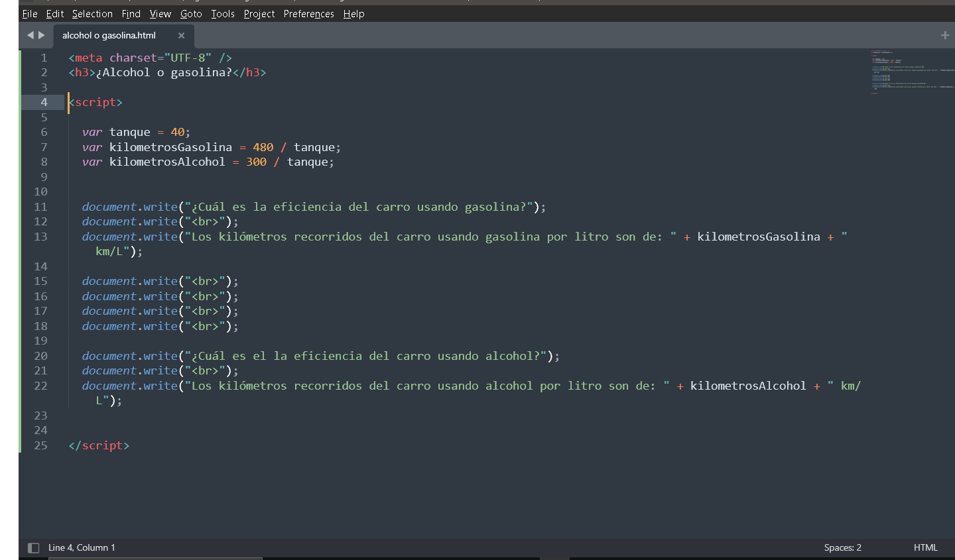
Task: Place cursor on opening script tag
Action: point(95,102)
